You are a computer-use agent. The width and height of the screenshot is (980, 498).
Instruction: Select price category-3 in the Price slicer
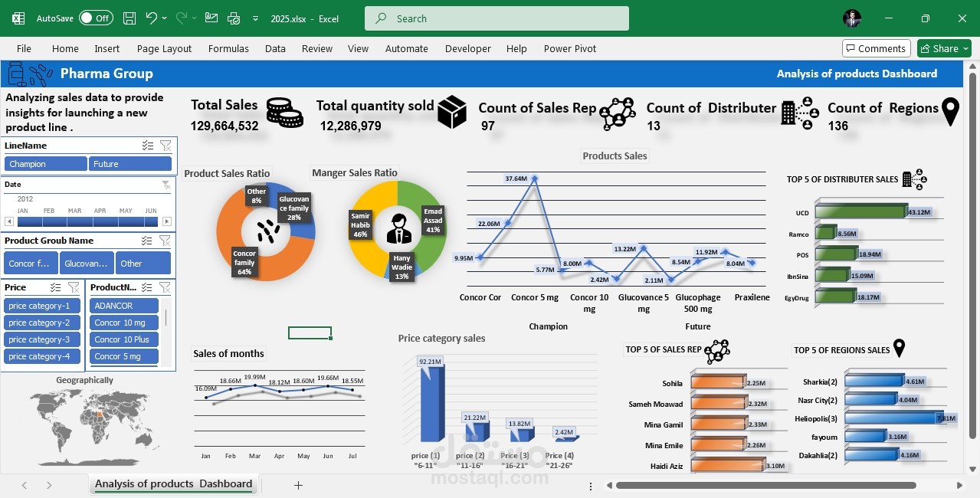point(41,339)
